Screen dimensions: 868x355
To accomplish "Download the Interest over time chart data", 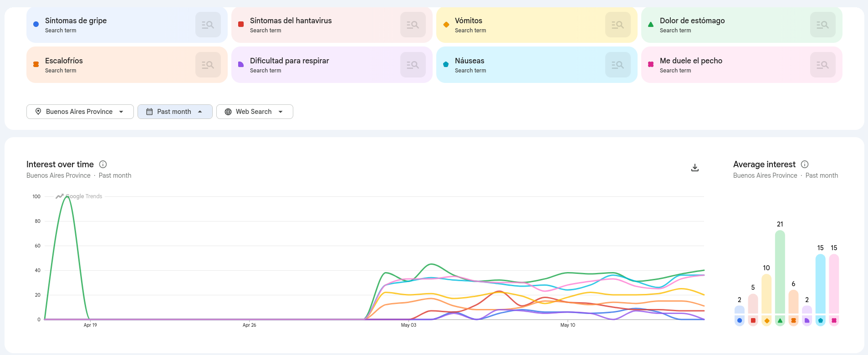I will (695, 168).
